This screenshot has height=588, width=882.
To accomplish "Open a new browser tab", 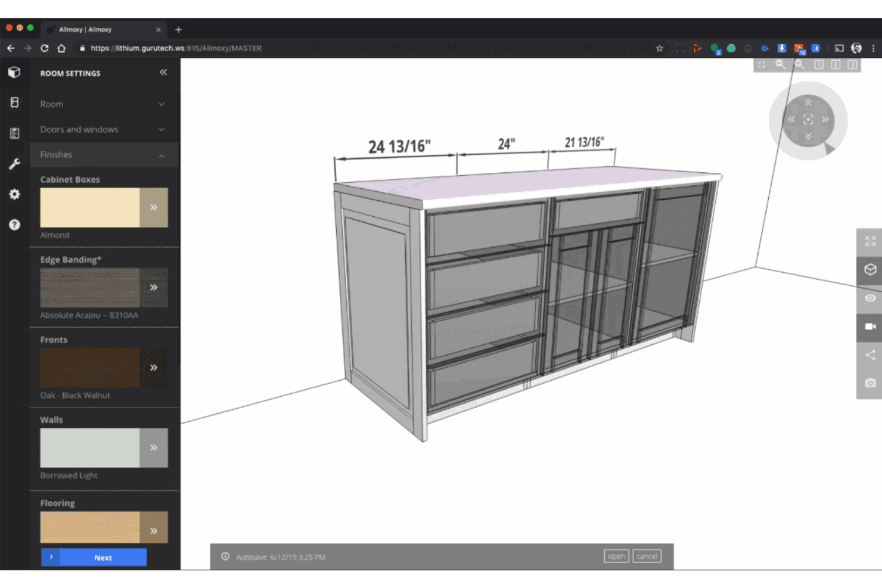I will [178, 29].
